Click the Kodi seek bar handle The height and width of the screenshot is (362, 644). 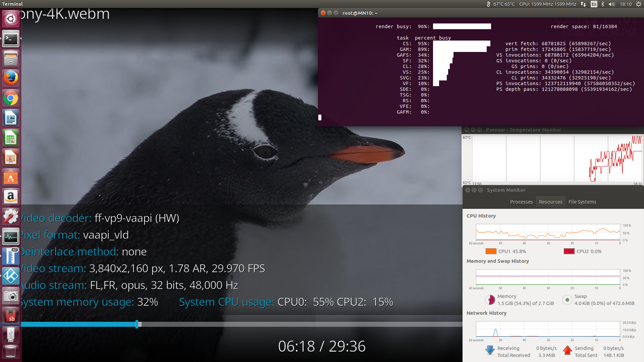(x=137, y=324)
